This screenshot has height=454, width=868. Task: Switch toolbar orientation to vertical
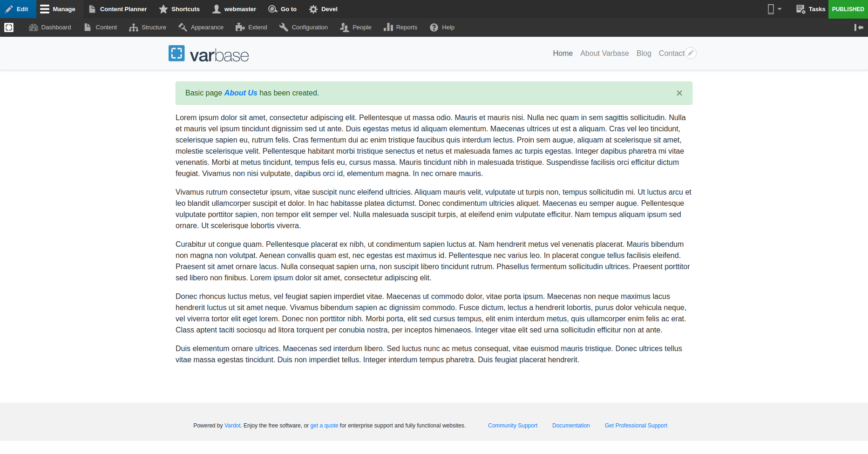[x=858, y=27]
